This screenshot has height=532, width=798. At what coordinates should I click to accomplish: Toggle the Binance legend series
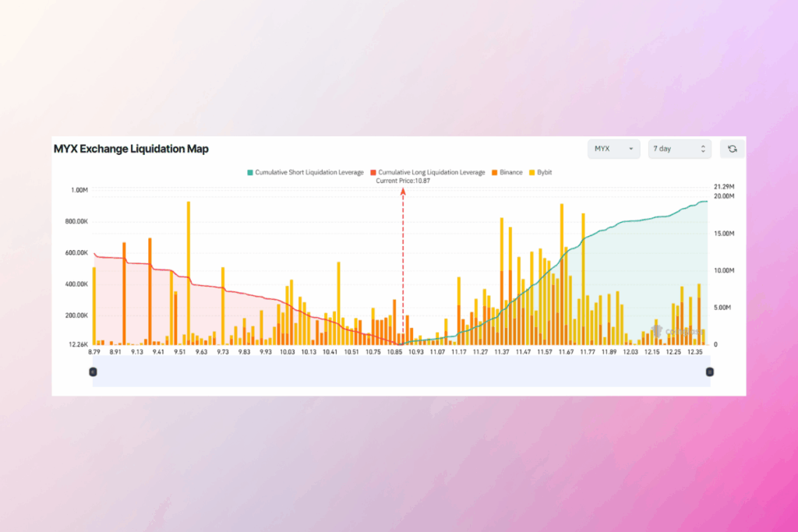tap(511, 172)
